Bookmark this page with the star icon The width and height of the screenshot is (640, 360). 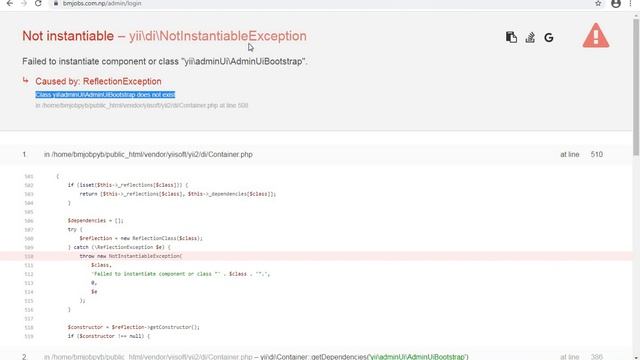pyautogui.click(x=598, y=3)
